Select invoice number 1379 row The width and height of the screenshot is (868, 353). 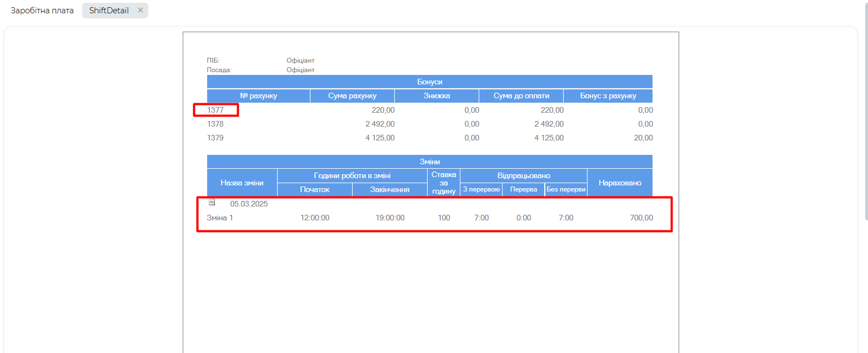click(x=215, y=138)
